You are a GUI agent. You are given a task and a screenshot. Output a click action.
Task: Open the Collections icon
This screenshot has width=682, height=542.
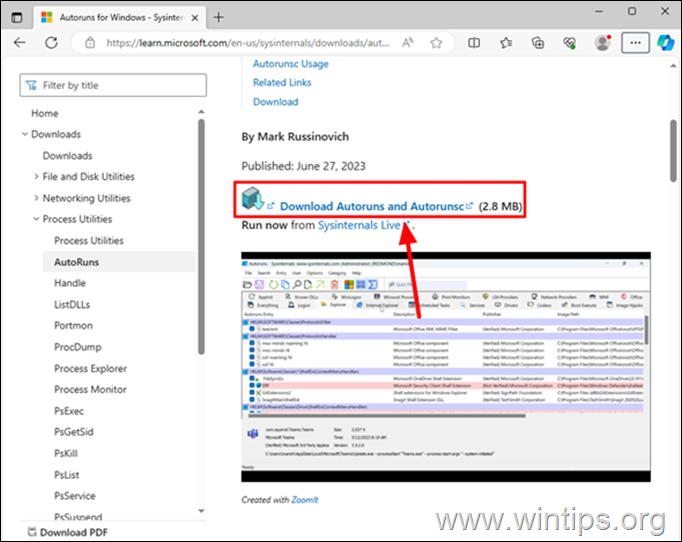coord(538,43)
